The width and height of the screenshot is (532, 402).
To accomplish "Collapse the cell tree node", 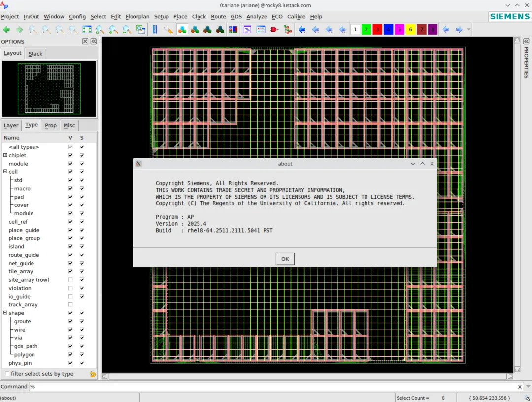I will (5, 171).
